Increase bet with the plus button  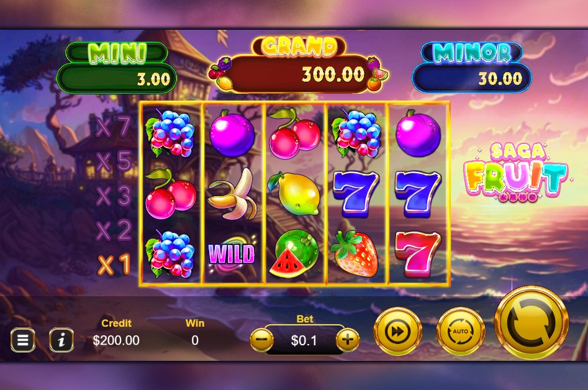click(x=348, y=339)
